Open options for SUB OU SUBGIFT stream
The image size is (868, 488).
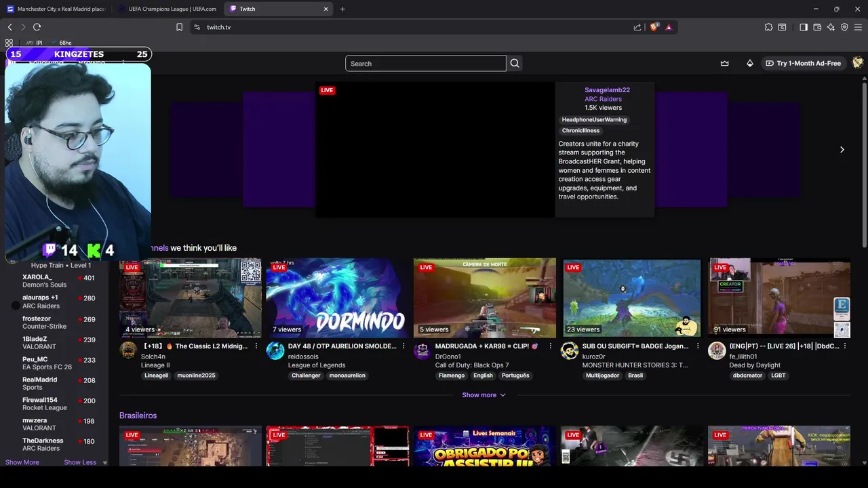[698, 346]
